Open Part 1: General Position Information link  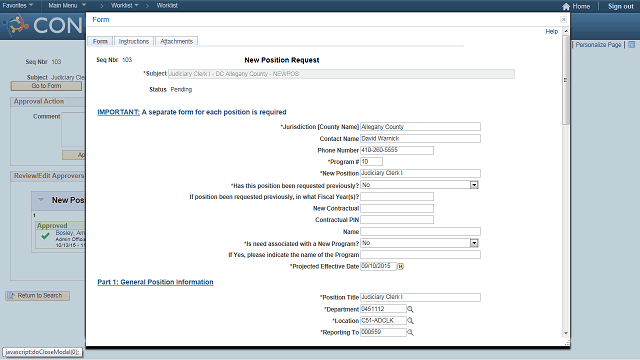[x=155, y=282]
